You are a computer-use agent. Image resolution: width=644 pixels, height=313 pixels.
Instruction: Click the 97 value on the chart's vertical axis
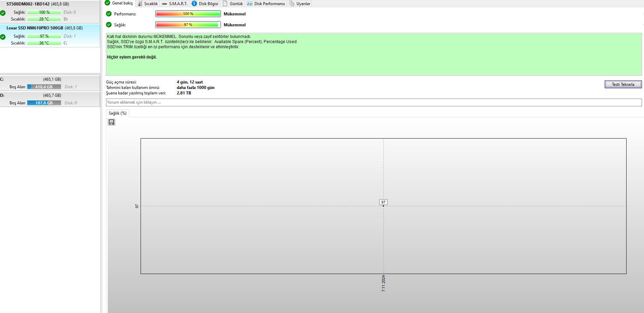[x=137, y=206]
